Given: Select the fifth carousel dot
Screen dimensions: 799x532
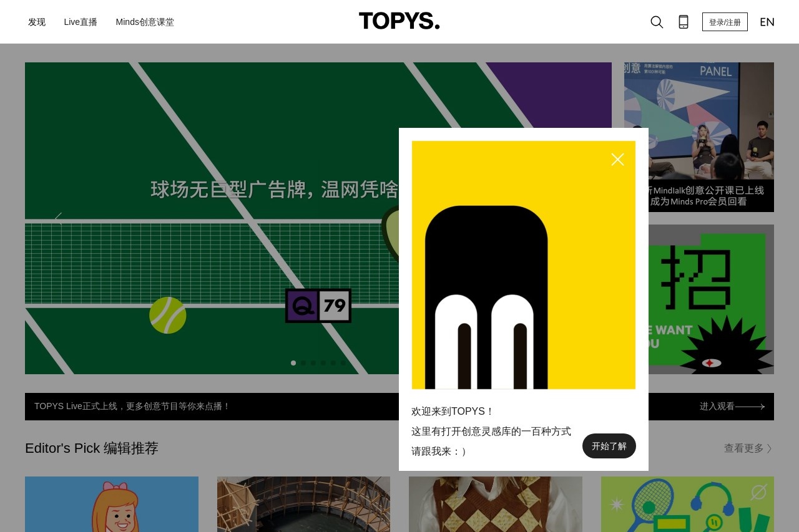Looking at the screenshot, I should 333,363.
